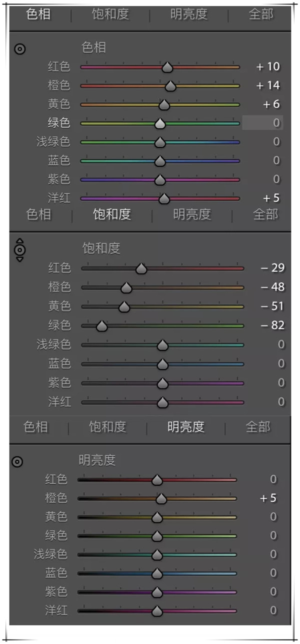
Task: Click the hue 橙色 slider handle
Action: click(x=170, y=86)
